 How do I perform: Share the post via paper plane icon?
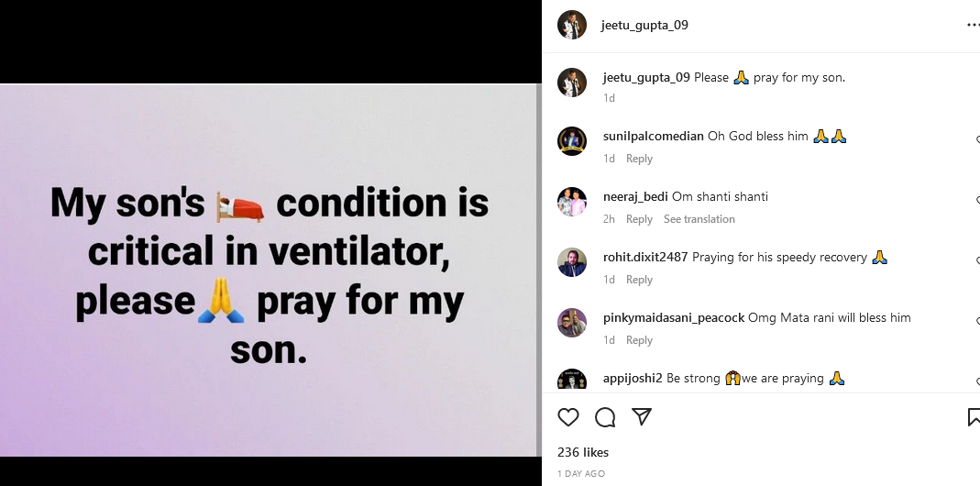click(642, 417)
